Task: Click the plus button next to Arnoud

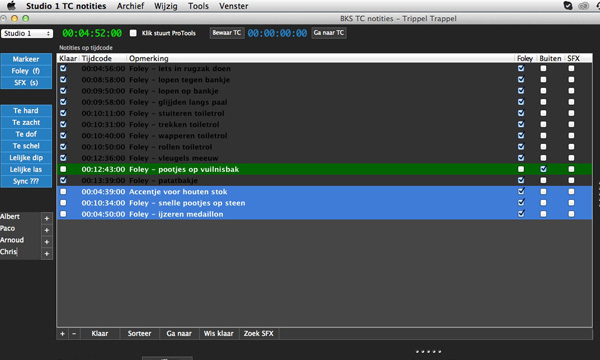Action: 46,242
